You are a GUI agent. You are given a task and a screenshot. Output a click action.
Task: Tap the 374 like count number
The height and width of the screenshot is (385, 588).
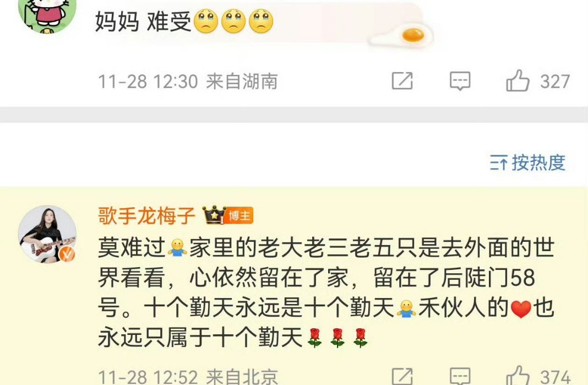(x=555, y=376)
